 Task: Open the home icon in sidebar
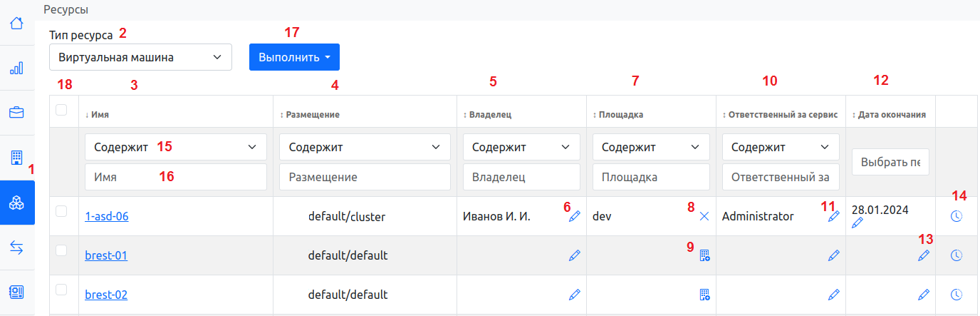(16, 23)
